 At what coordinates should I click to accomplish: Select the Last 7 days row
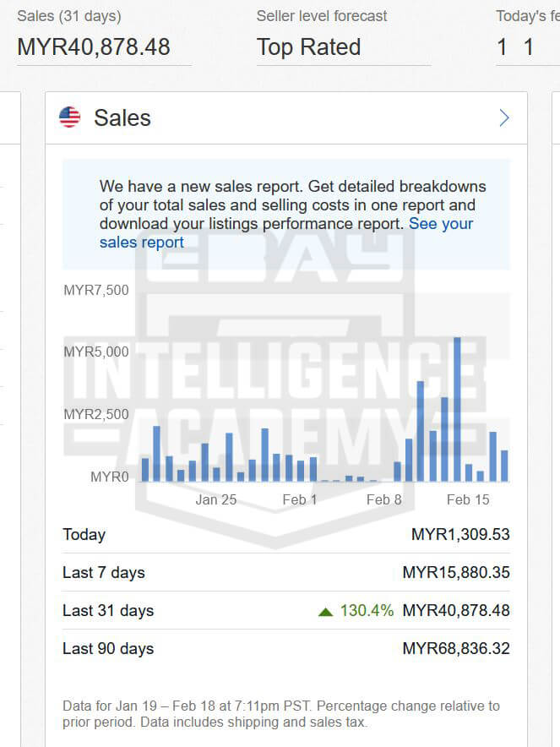tap(103, 572)
